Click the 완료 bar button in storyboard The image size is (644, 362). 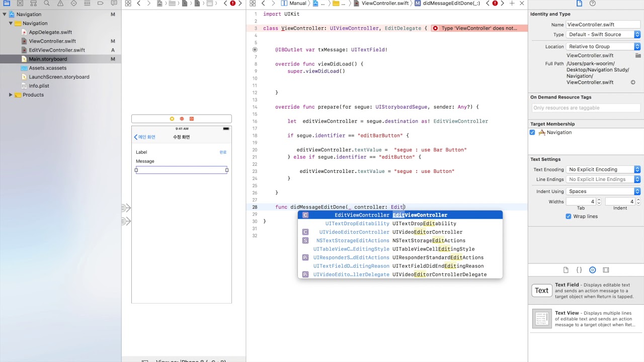(x=223, y=152)
